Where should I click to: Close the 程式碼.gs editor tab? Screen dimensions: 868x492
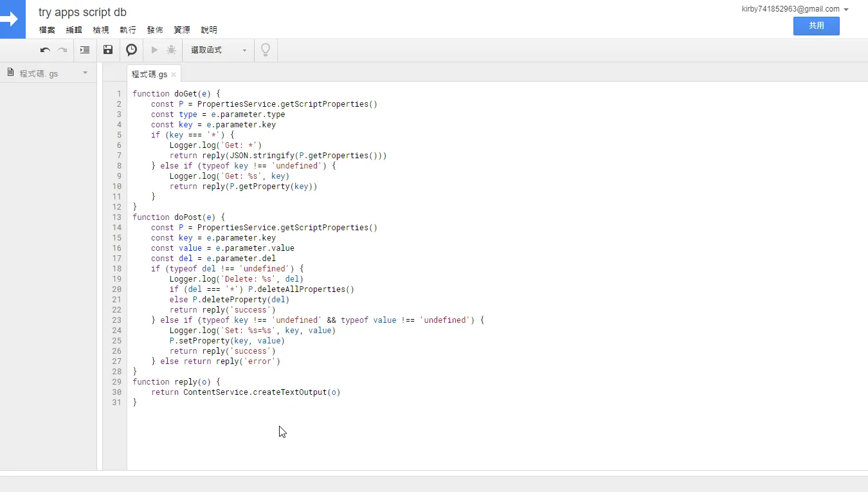click(174, 75)
